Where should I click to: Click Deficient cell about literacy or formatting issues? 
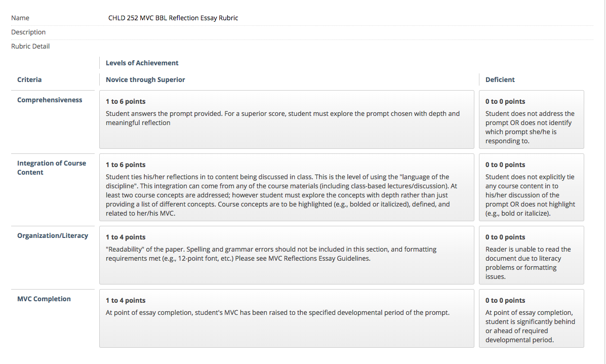(532, 255)
